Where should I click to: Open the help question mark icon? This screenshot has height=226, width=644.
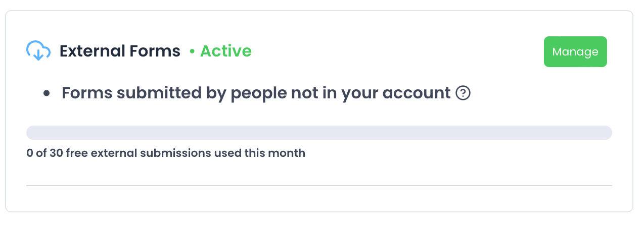click(463, 93)
